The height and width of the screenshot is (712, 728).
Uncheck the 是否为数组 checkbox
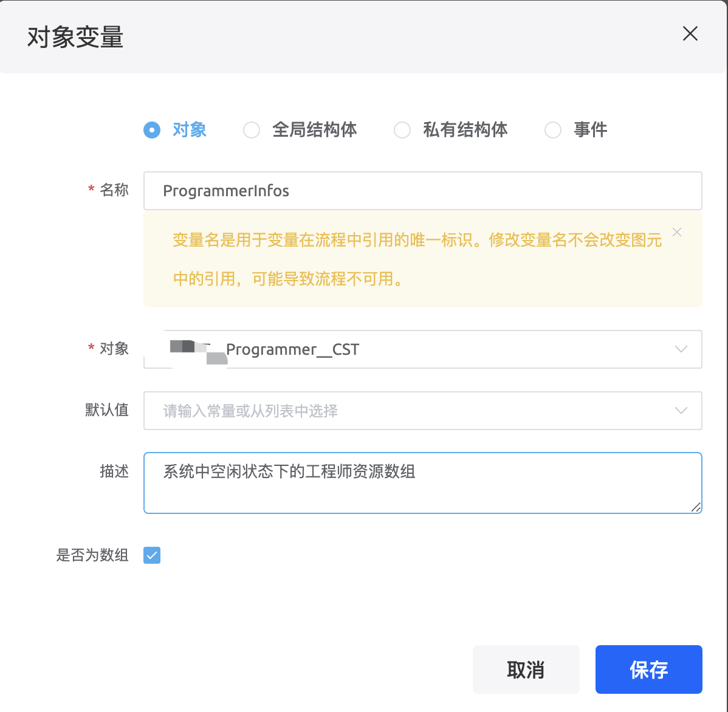click(152, 555)
